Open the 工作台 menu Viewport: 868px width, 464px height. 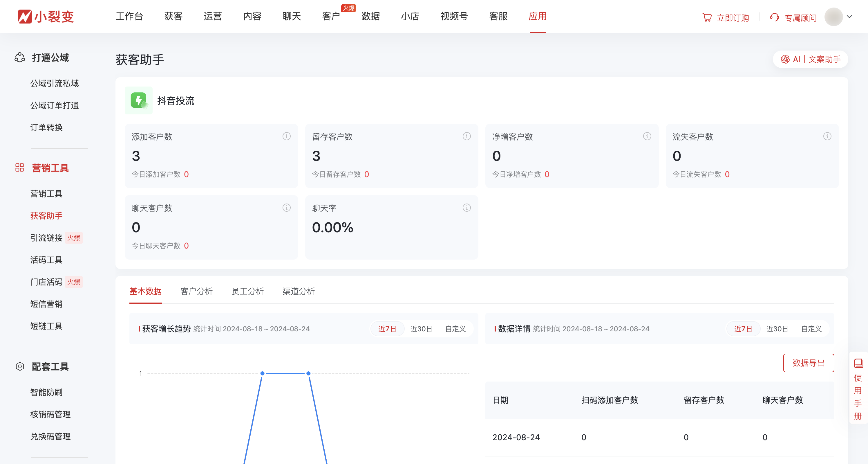(x=129, y=16)
